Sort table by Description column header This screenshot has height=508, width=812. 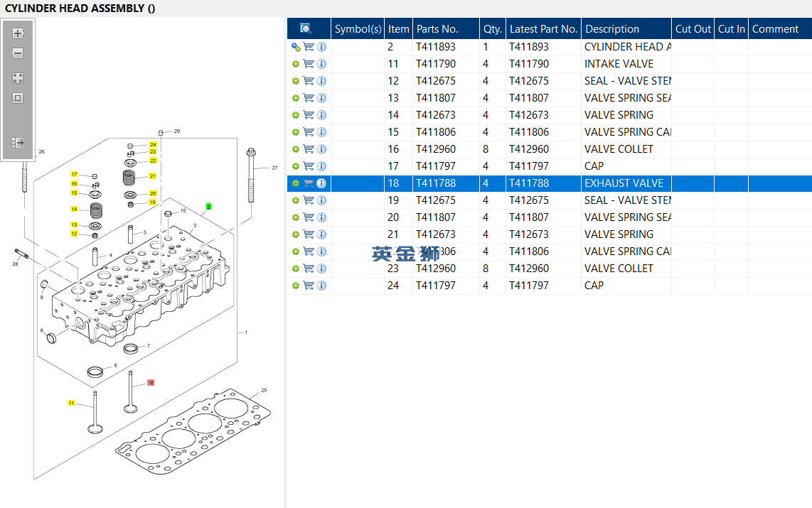[x=612, y=29]
